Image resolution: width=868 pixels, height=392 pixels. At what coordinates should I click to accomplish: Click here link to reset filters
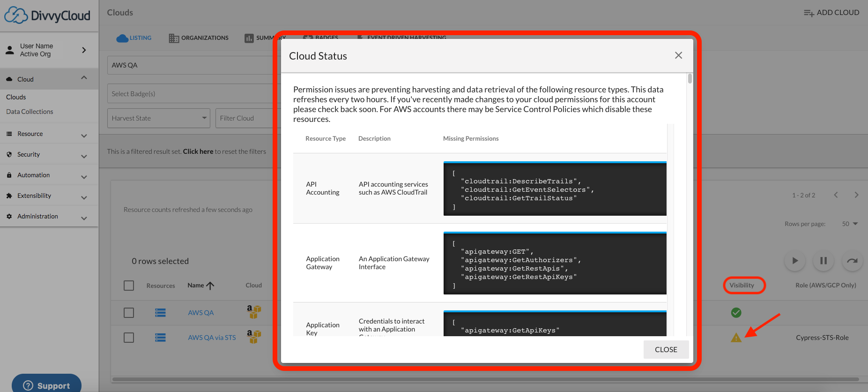point(198,151)
